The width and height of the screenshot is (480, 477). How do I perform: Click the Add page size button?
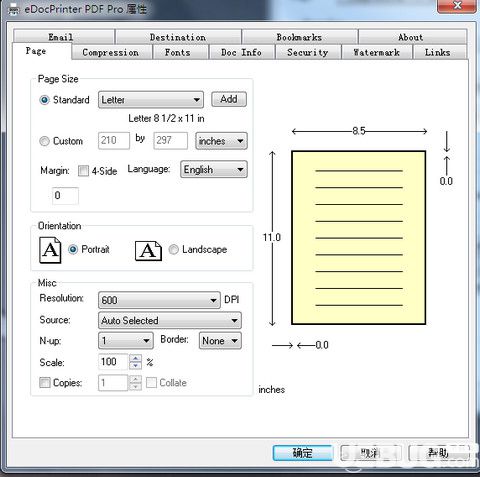[229, 99]
